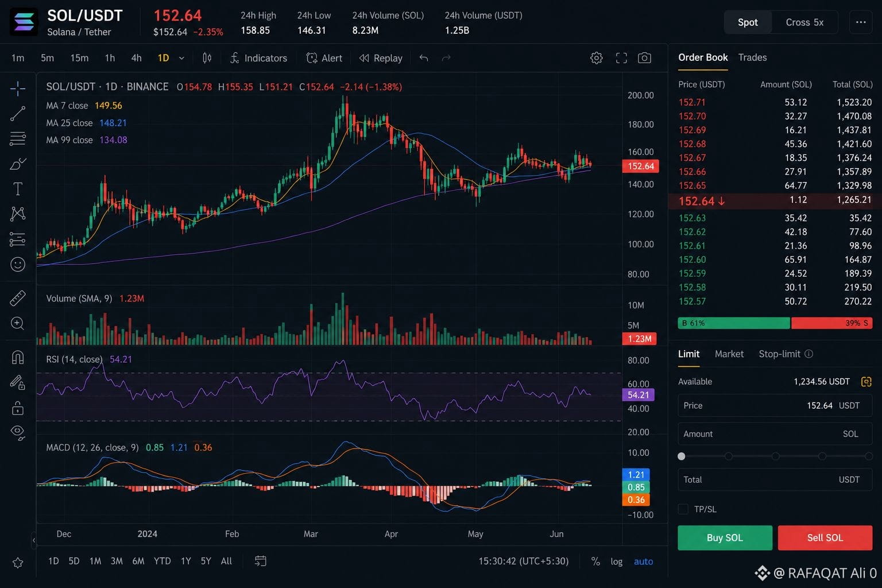Click the Total USDT input field
This screenshot has height=588, width=882.
(775, 479)
